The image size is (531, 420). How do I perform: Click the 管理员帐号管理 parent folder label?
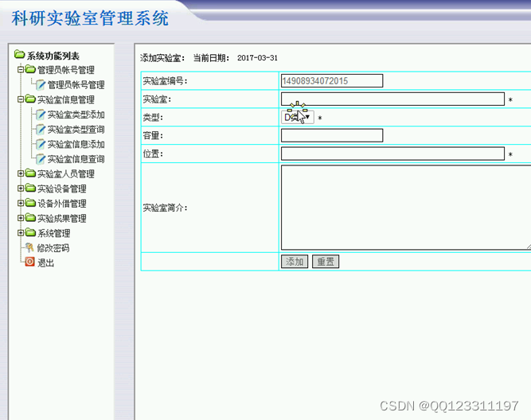pos(66,70)
